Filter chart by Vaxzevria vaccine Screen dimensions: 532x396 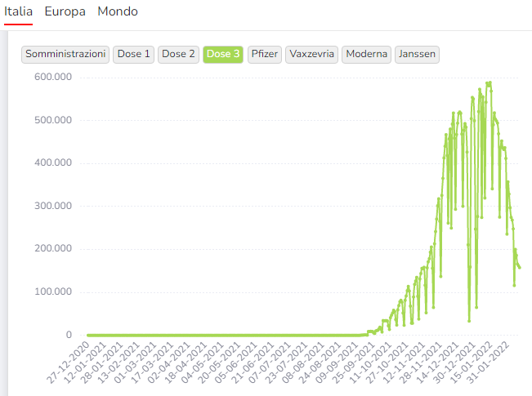click(311, 54)
